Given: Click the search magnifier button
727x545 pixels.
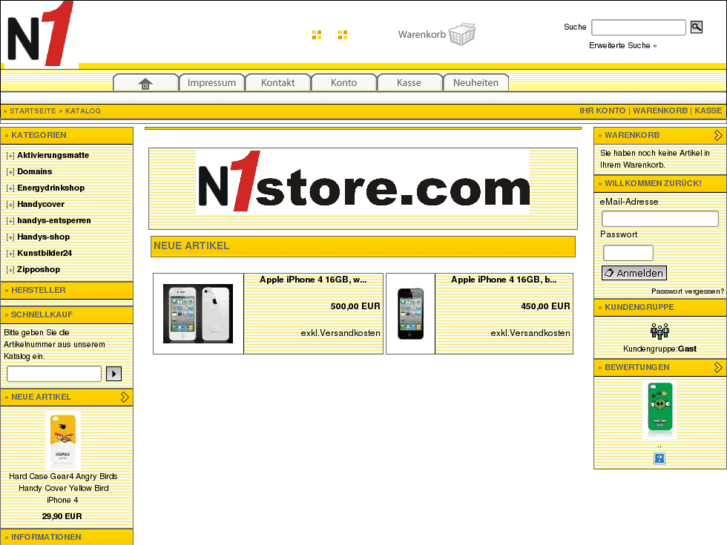Looking at the screenshot, I should (696, 27).
